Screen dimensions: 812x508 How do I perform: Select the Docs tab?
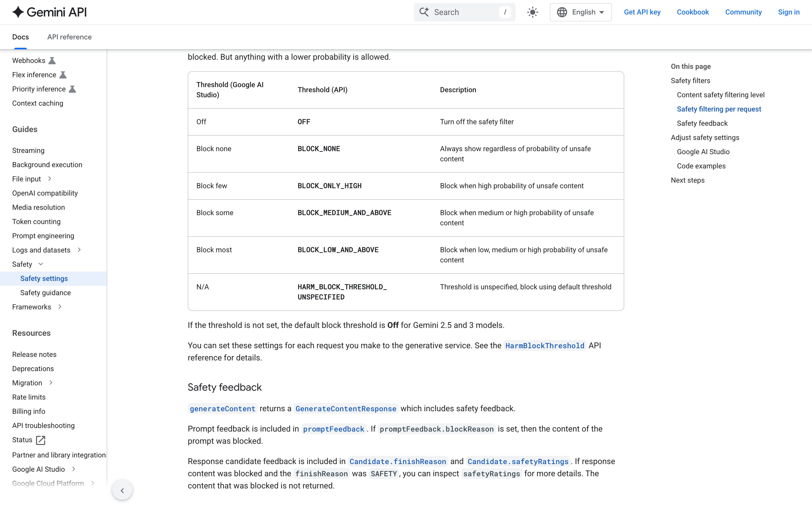pyautogui.click(x=21, y=37)
